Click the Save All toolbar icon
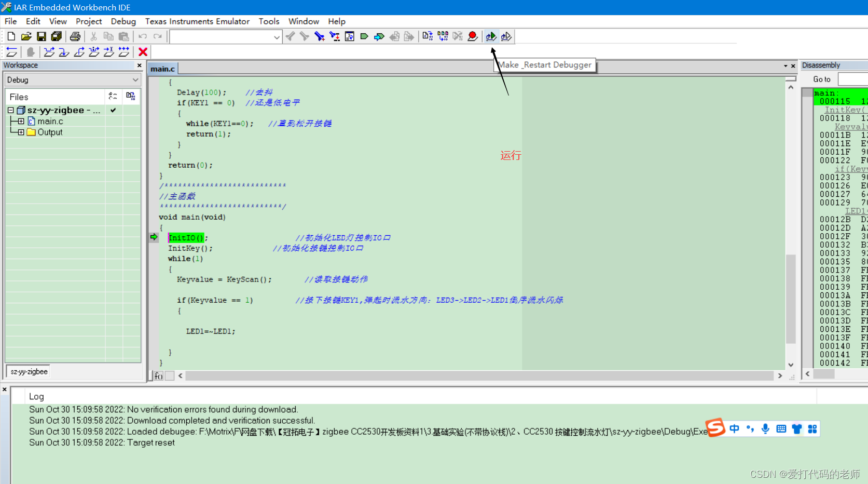The image size is (868, 484). 57,36
